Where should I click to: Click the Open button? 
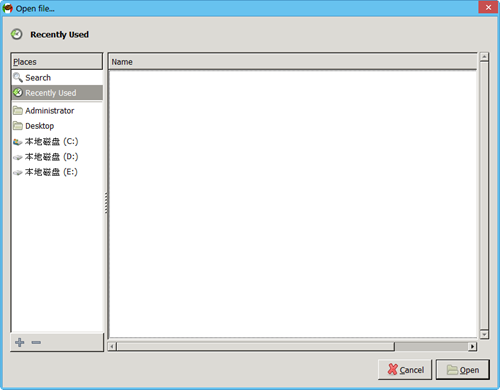coord(463,370)
